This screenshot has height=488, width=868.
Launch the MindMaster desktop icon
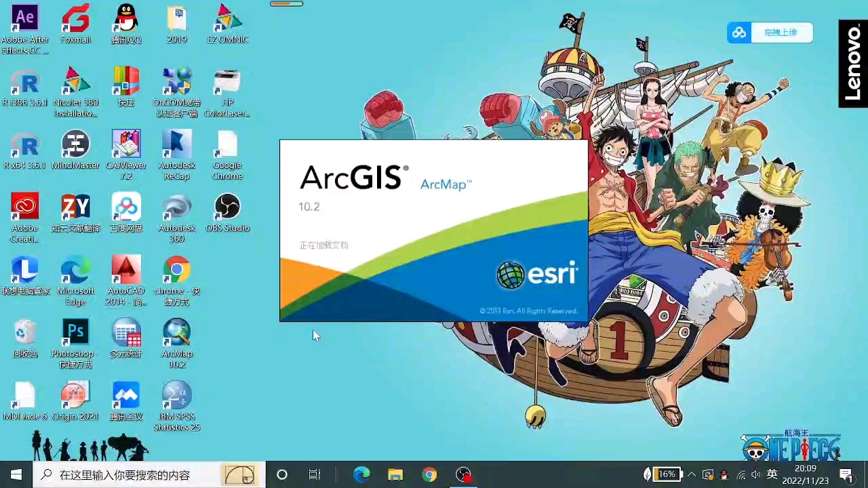75,150
